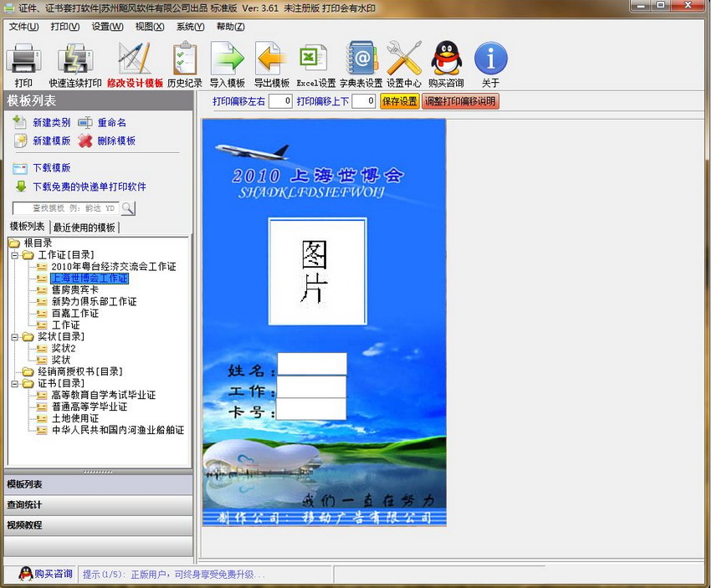Click the 卡号 field box on badge
712x588 pixels.
click(x=311, y=409)
